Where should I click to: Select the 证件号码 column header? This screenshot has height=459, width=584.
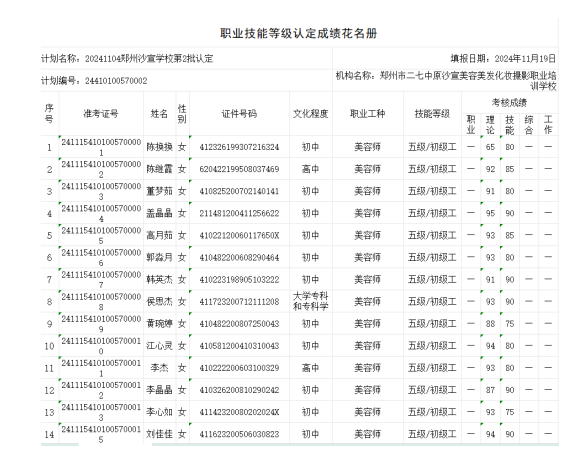coord(239,114)
